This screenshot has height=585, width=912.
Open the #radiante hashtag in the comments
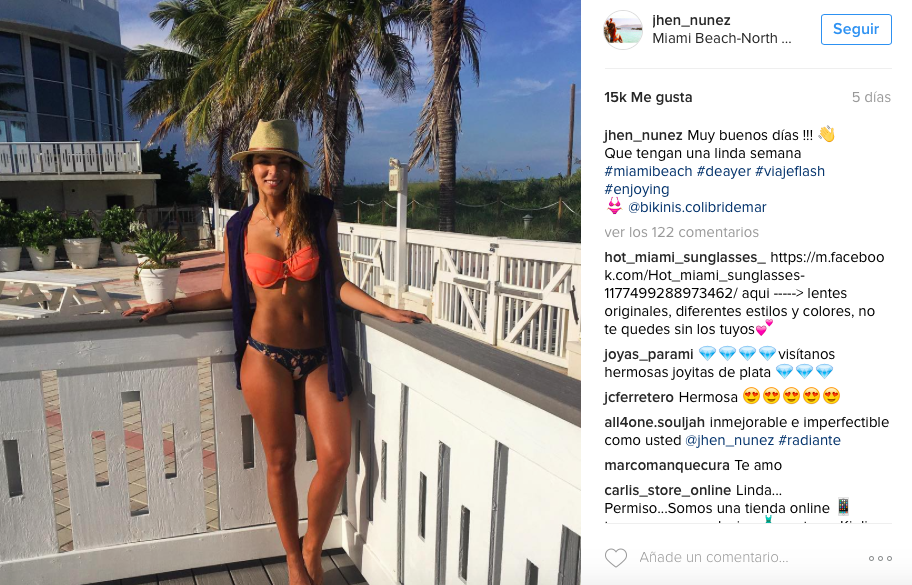click(x=809, y=440)
